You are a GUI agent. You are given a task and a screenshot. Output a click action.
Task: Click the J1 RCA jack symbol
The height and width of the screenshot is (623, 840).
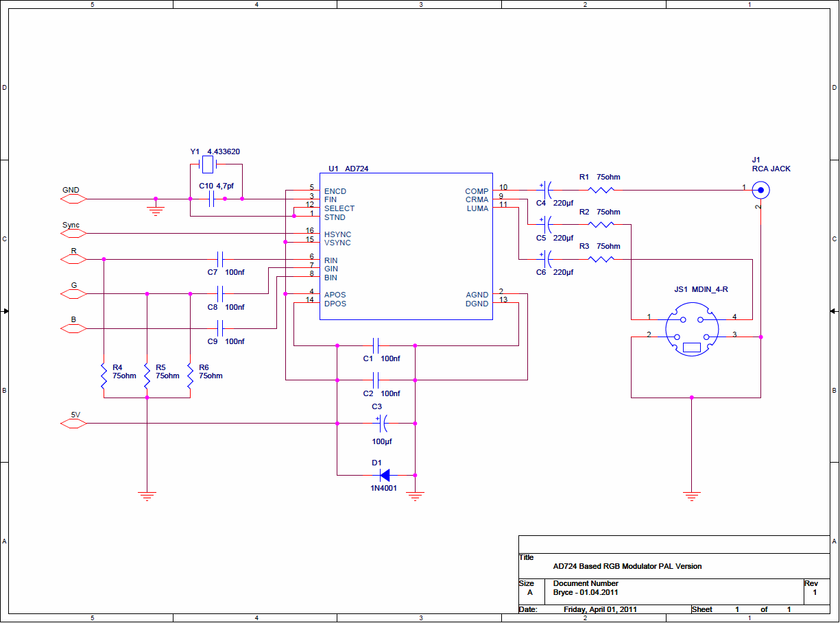point(759,189)
